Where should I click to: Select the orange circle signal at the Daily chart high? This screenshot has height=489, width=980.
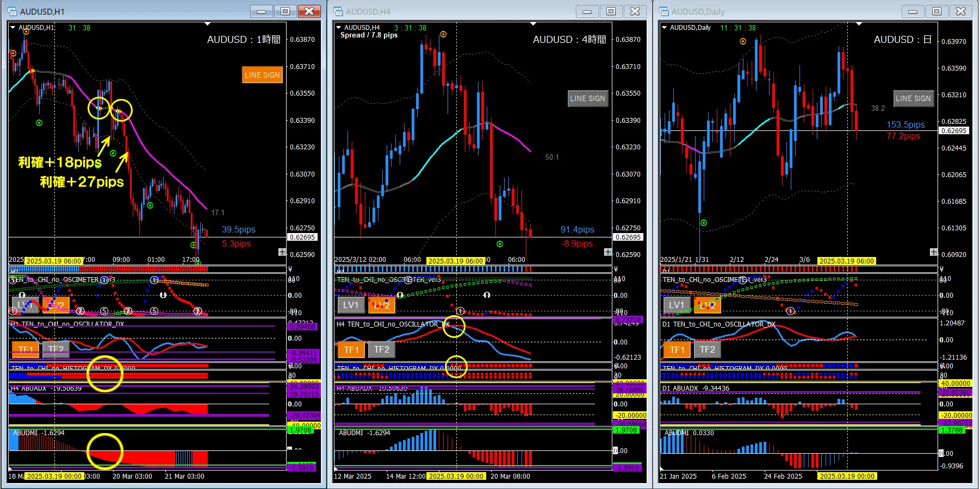pyautogui.click(x=743, y=41)
